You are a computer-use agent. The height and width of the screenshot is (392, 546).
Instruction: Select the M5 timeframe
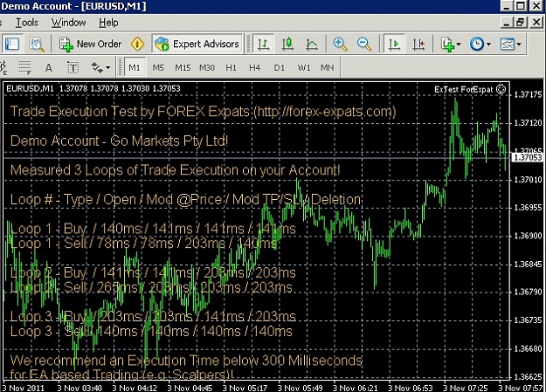(x=158, y=67)
